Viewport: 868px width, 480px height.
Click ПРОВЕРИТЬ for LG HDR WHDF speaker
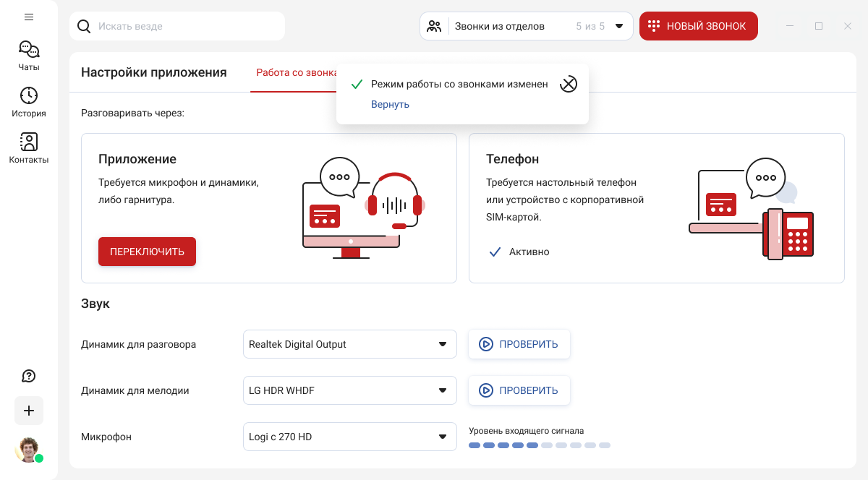pos(519,390)
